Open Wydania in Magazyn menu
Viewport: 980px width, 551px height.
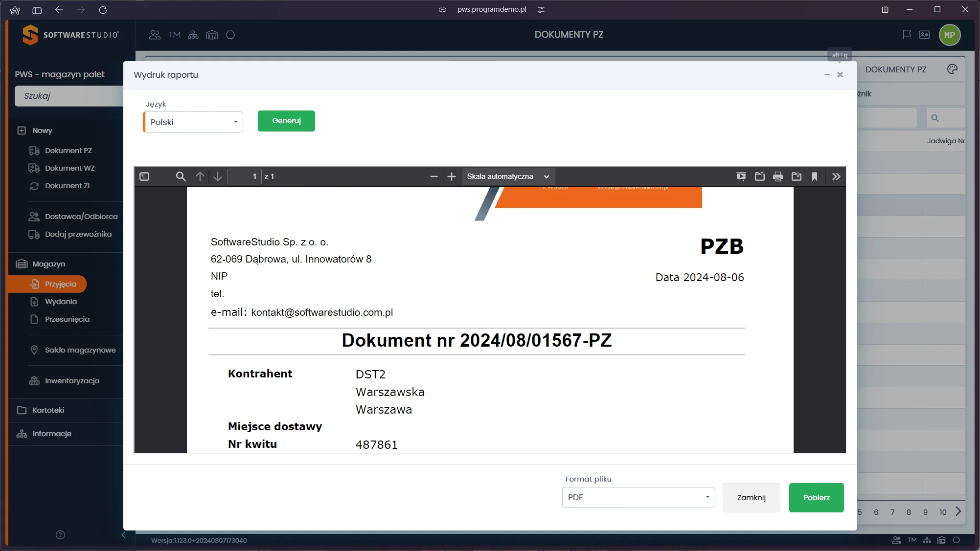pos(61,302)
